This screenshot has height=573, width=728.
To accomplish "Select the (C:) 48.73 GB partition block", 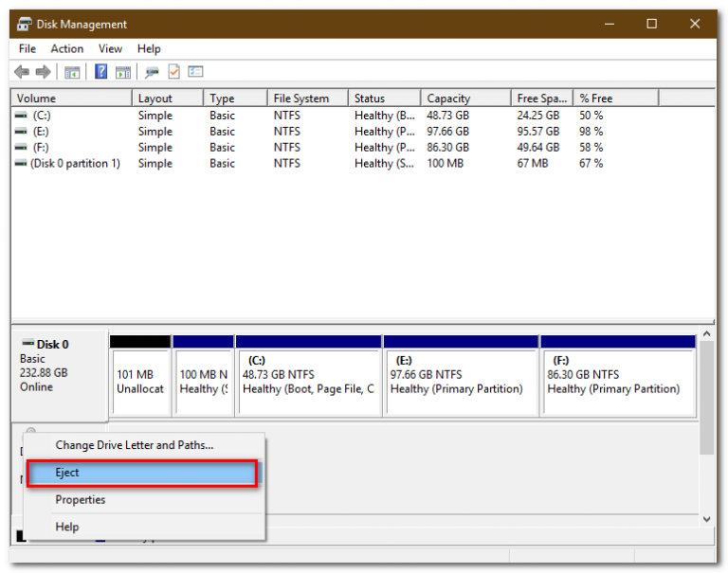I will click(309, 376).
